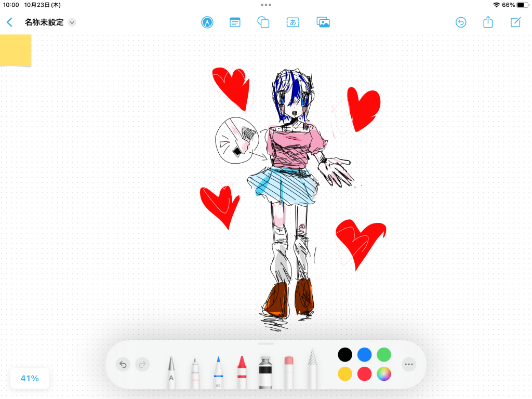Screen dimensions: 532x399
Task: Open the shapes library icon
Action: tap(263, 22)
